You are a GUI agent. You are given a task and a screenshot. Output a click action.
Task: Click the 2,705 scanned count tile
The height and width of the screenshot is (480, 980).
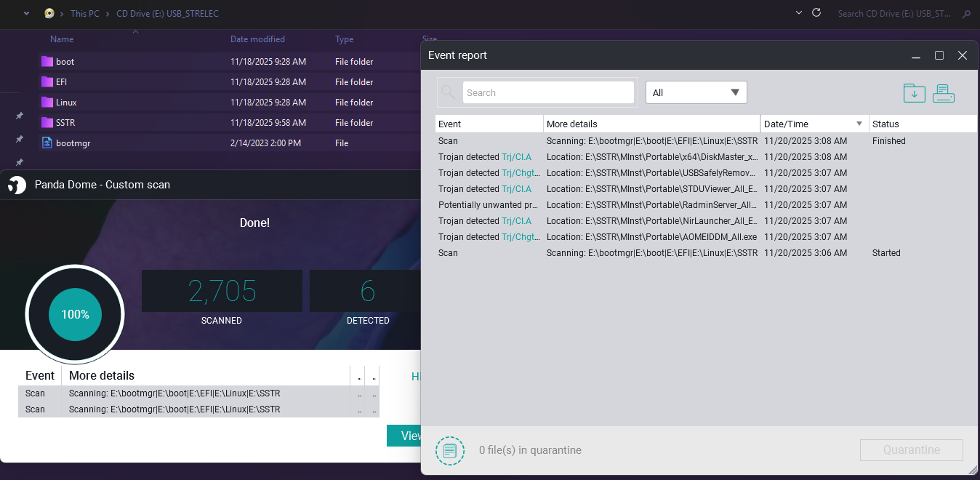pyautogui.click(x=222, y=291)
